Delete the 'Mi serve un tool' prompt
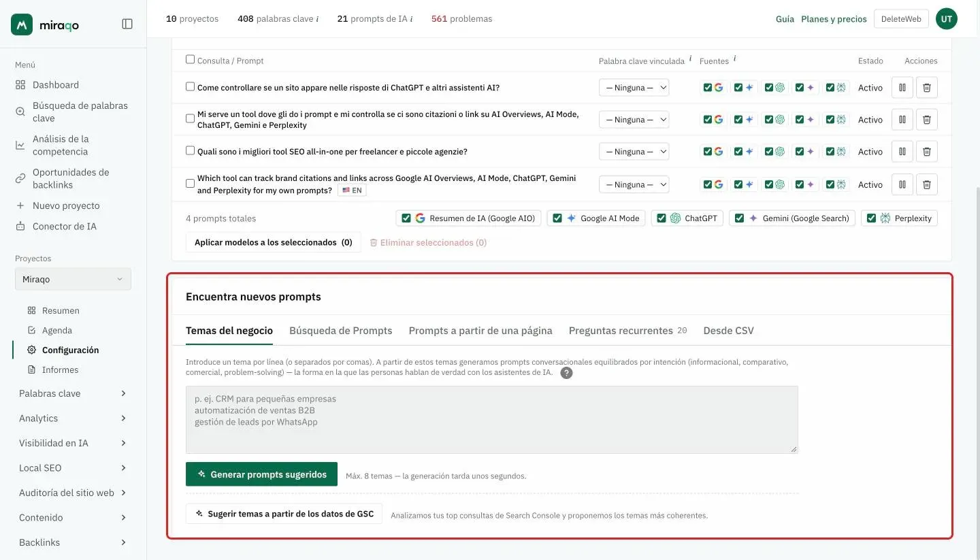Image resolution: width=980 pixels, height=560 pixels. tap(926, 120)
